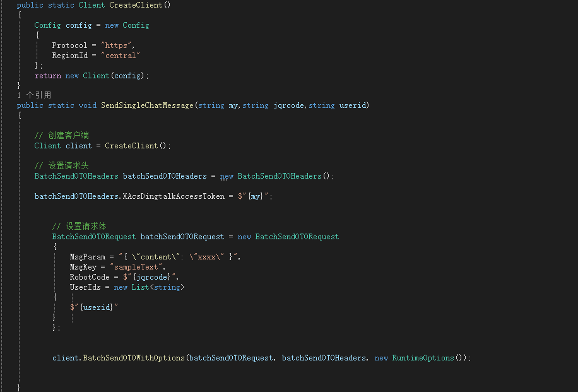Click the comment "// 设置请求体"
Image resolution: width=578 pixels, height=392 pixels.
click(80, 226)
